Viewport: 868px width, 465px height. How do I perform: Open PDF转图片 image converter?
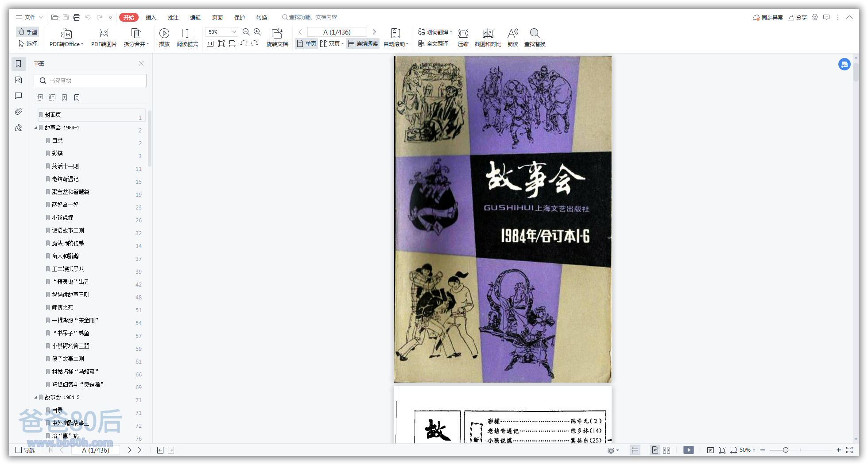104,37
